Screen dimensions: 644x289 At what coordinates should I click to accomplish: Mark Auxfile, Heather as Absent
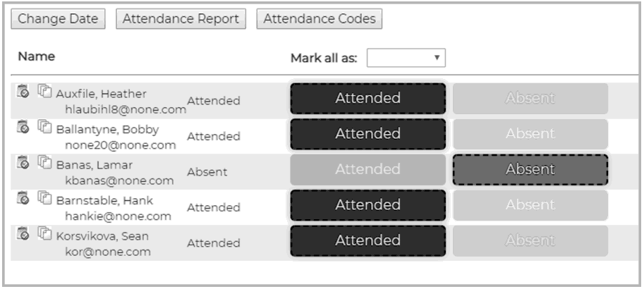(x=530, y=99)
